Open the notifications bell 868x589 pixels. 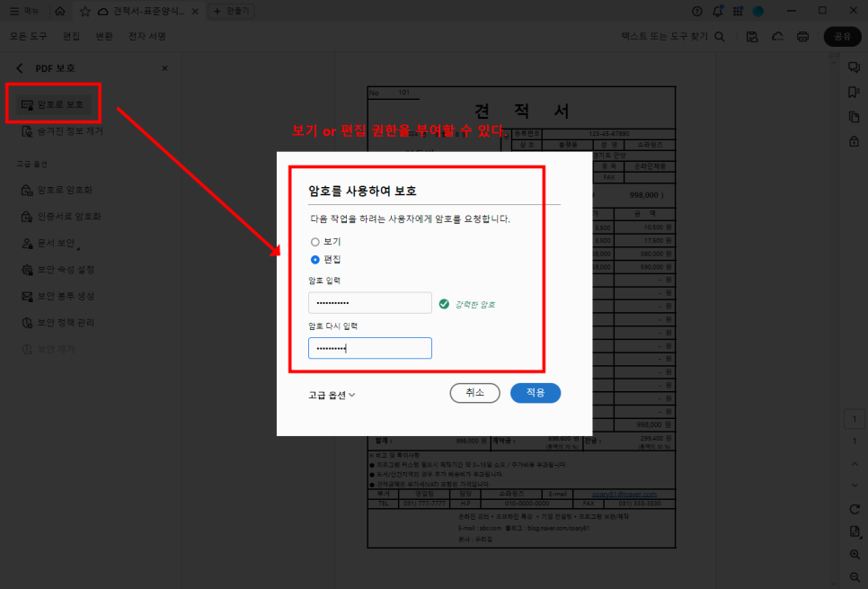pos(717,11)
